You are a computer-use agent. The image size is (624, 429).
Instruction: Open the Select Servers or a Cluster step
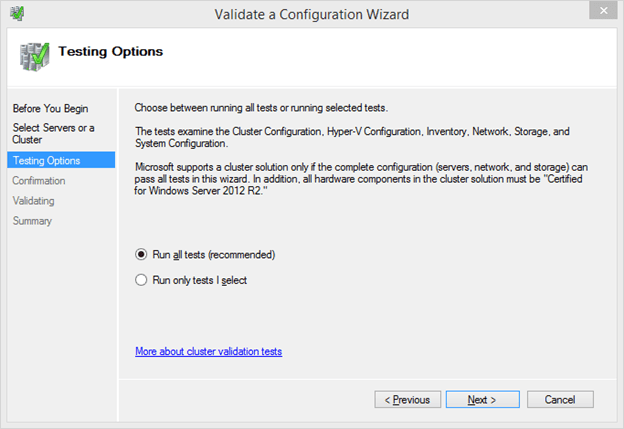[x=53, y=134]
